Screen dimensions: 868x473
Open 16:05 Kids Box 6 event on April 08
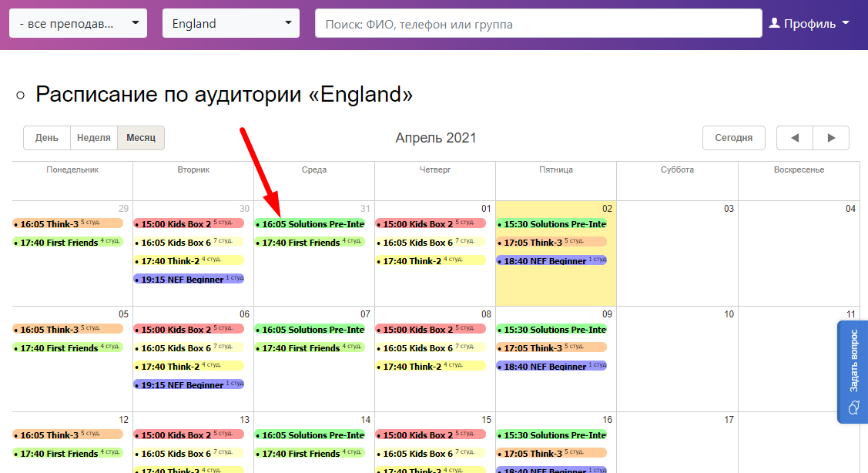click(x=431, y=347)
